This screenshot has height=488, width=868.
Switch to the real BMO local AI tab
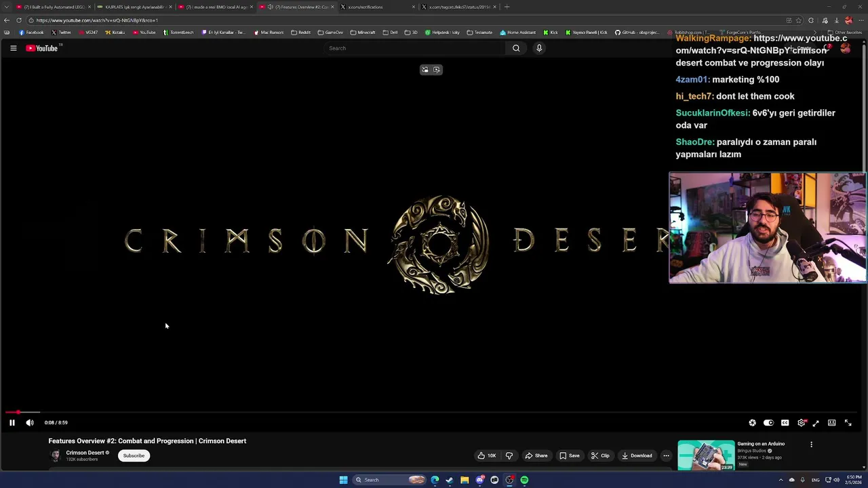216,7
